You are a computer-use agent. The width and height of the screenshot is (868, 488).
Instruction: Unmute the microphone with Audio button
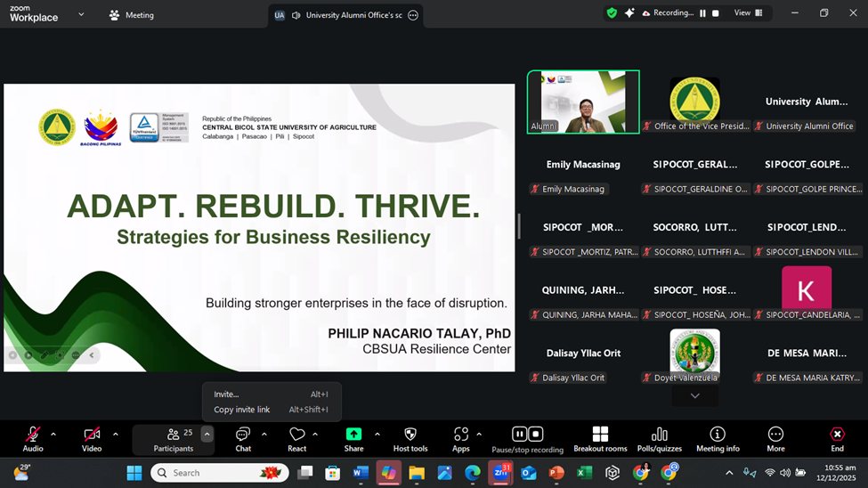click(33, 435)
